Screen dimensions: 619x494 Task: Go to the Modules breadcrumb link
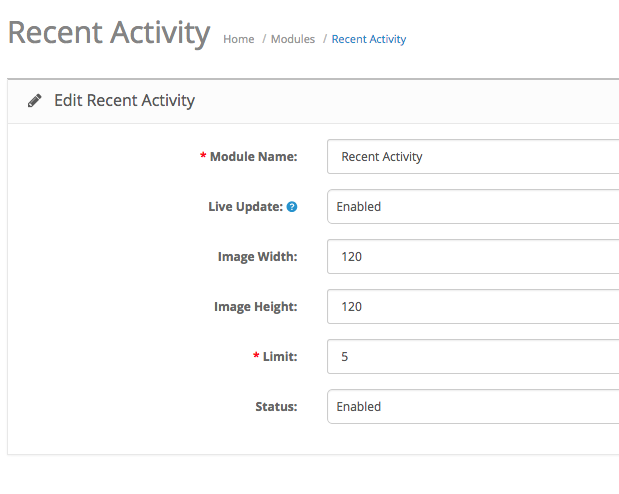click(x=293, y=39)
